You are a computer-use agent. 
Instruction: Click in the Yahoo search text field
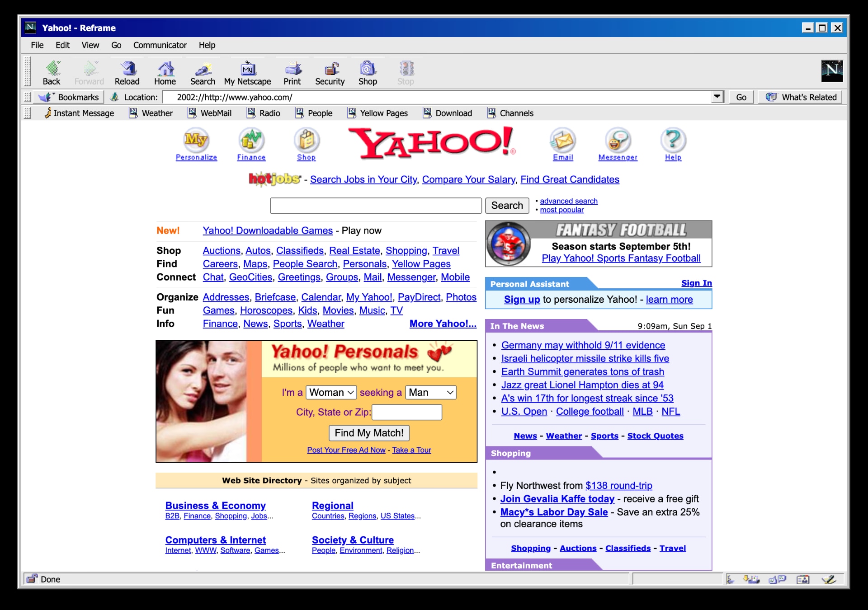tap(376, 206)
